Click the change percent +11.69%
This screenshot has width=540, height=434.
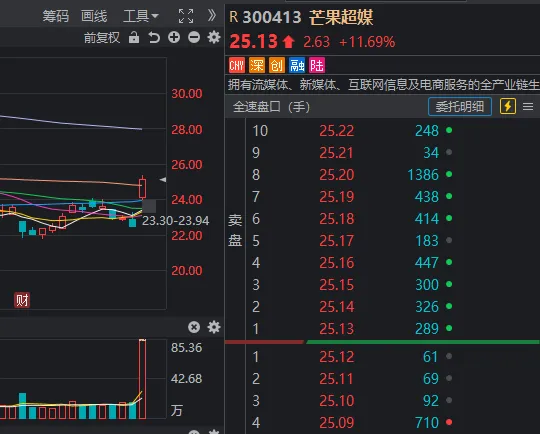[x=367, y=42]
